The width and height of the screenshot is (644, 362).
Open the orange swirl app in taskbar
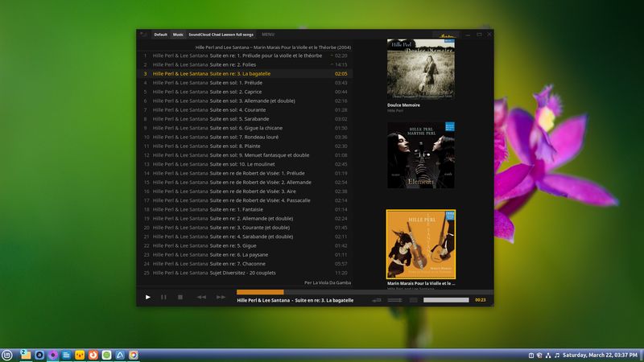93,355
